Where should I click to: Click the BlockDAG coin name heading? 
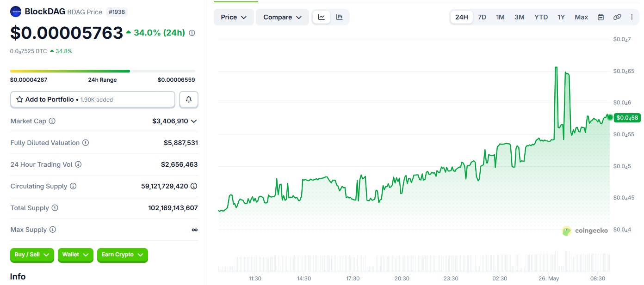45,12
